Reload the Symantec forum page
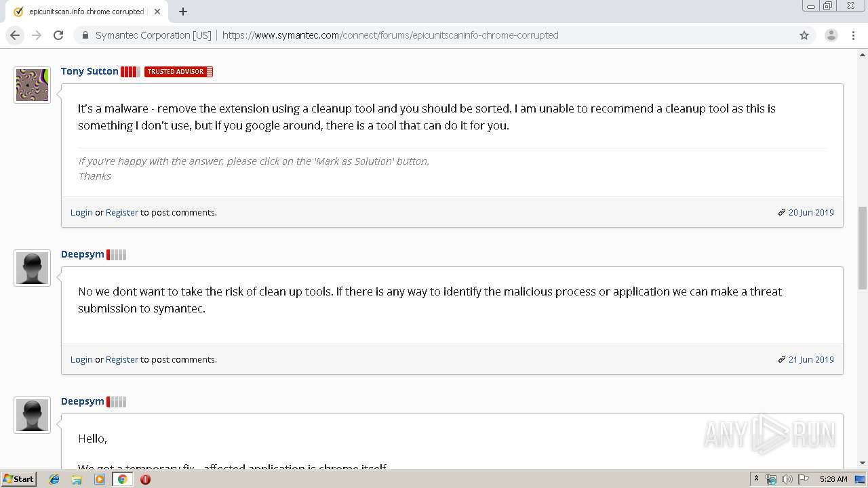Viewport: 868px width, 488px height. (58, 35)
